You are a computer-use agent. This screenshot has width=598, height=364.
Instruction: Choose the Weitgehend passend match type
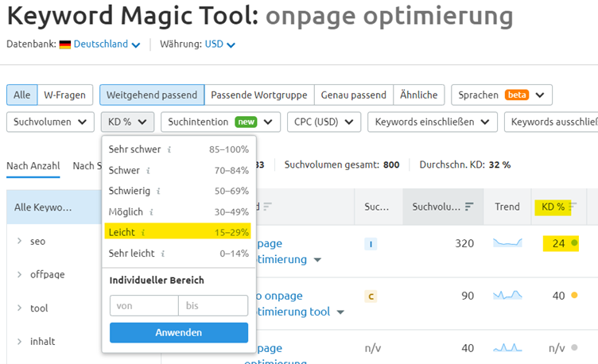152,95
